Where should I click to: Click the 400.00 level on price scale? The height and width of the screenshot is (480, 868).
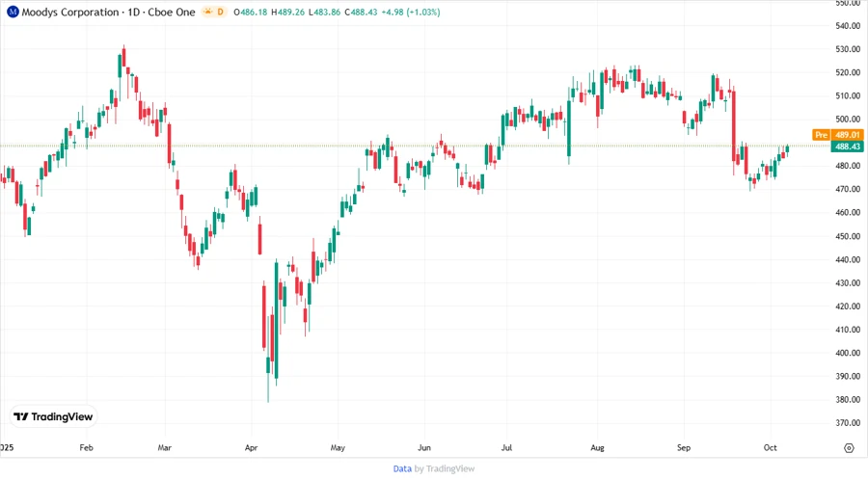pos(848,353)
